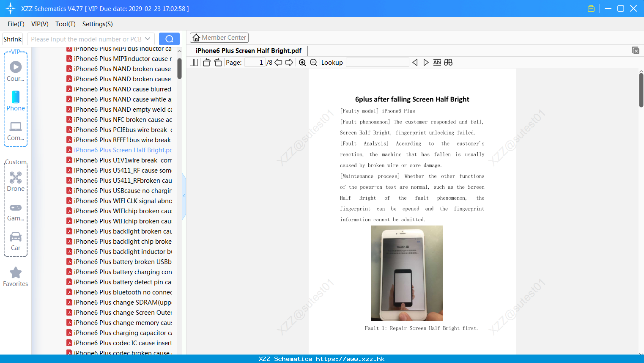Select Car category in sidebar
The image size is (644, 363).
16,241
